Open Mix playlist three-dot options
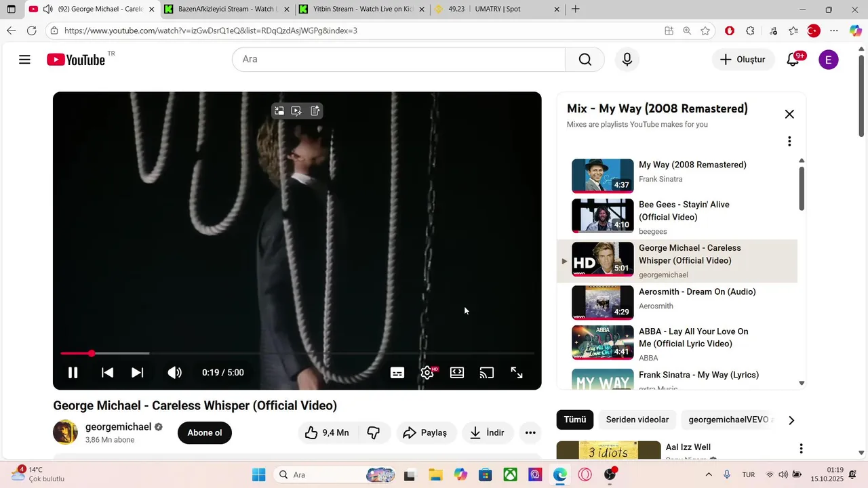Viewport: 868px width, 488px height. pos(789,141)
